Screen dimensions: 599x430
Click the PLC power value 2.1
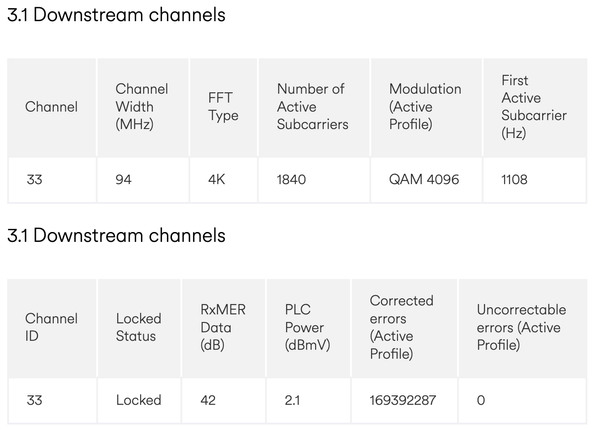[292, 400]
